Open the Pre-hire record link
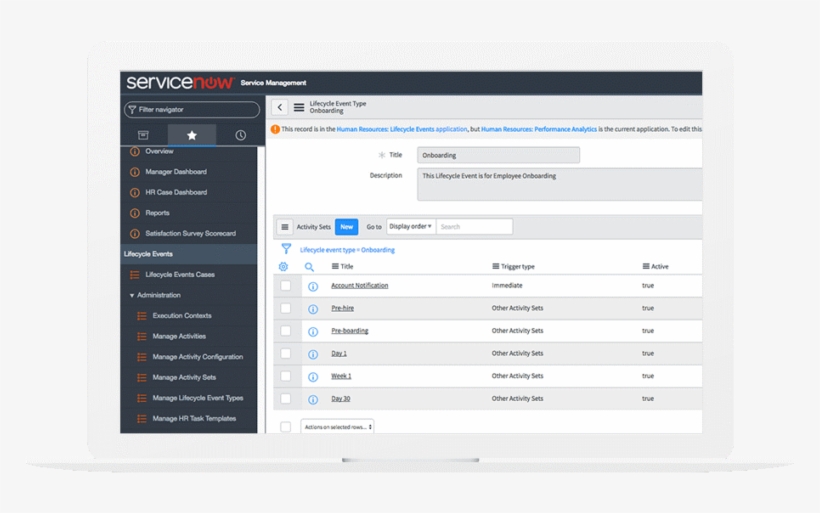 pos(343,308)
